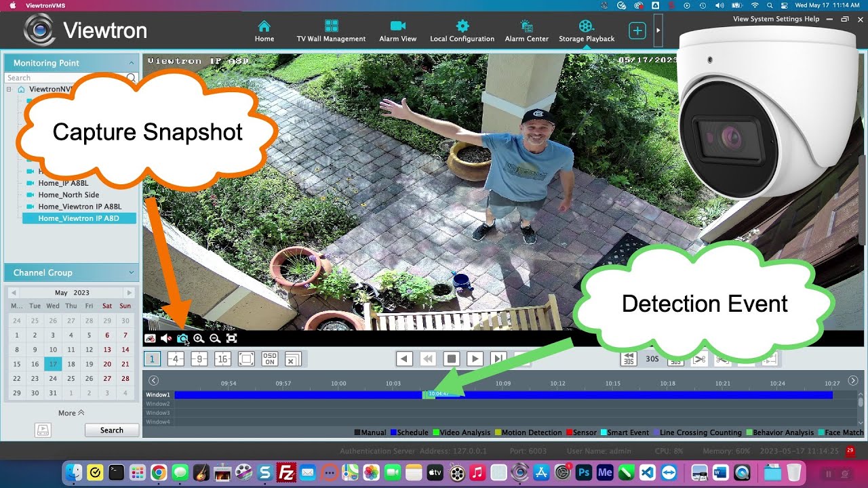Select Home_Viewtron IP A8D camera
868x488 pixels.
tap(79, 218)
